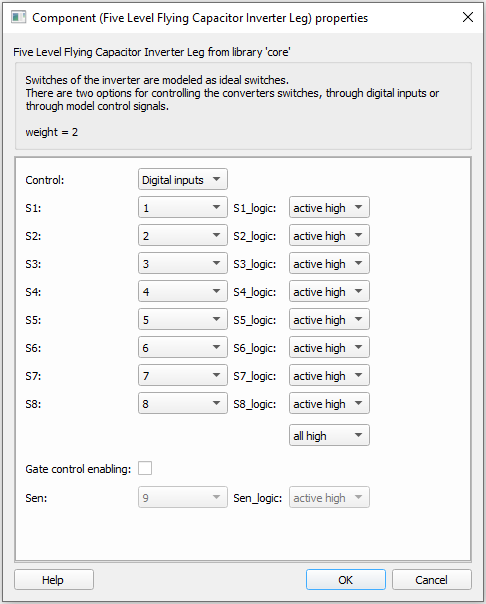Image resolution: width=486 pixels, height=604 pixels.
Task: Expand the S8 input dropdown
Action: pos(183,403)
